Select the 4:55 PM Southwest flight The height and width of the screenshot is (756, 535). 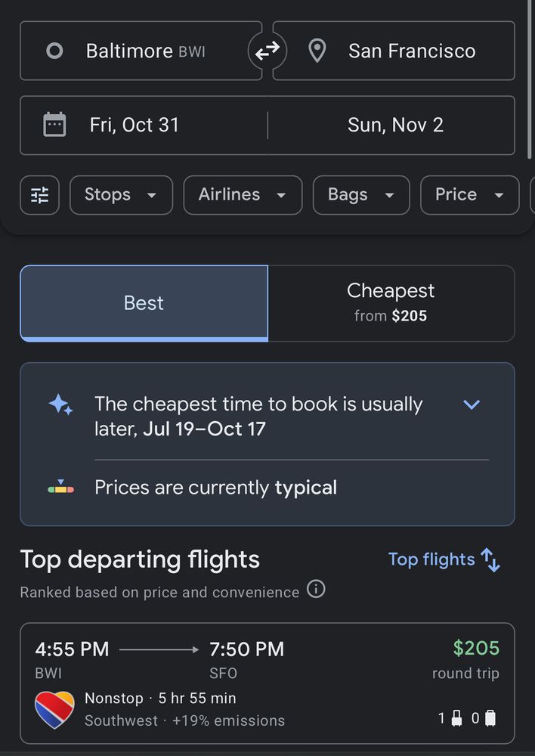click(x=267, y=683)
